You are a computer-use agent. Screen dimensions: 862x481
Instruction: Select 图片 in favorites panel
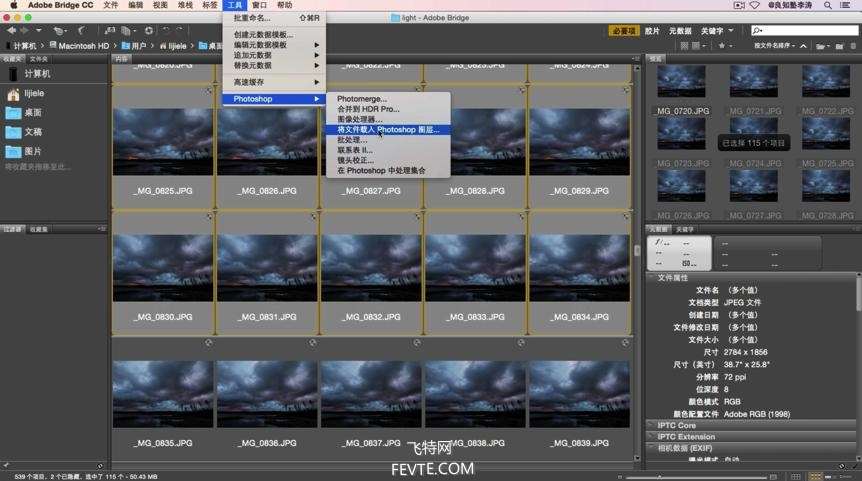click(25, 151)
